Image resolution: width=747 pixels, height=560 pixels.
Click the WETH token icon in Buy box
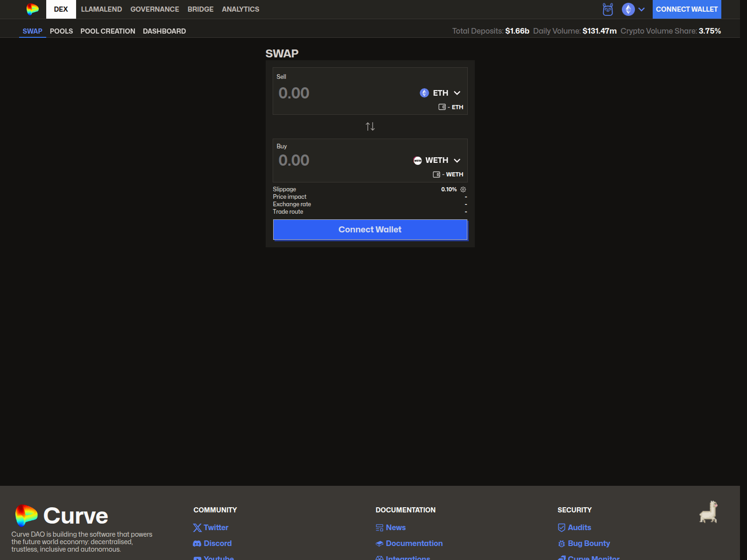(x=418, y=161)
